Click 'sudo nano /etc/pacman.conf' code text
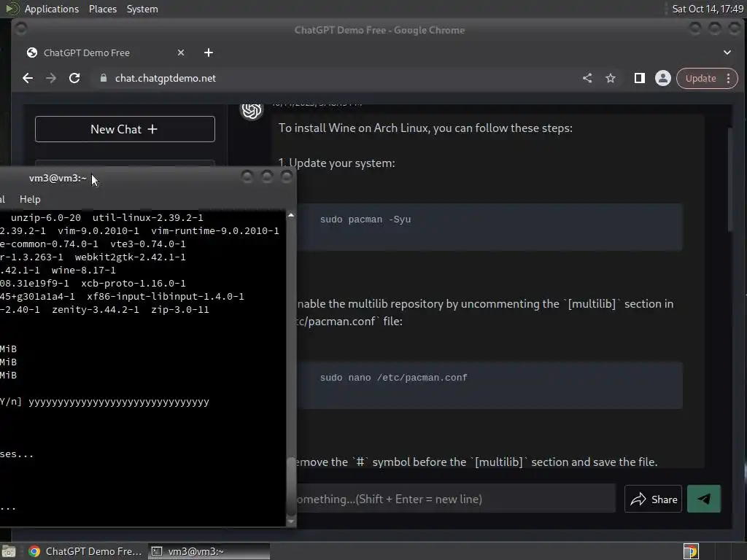Image resolution: width=747 pixels, height=560 pixels. point(393,378)
